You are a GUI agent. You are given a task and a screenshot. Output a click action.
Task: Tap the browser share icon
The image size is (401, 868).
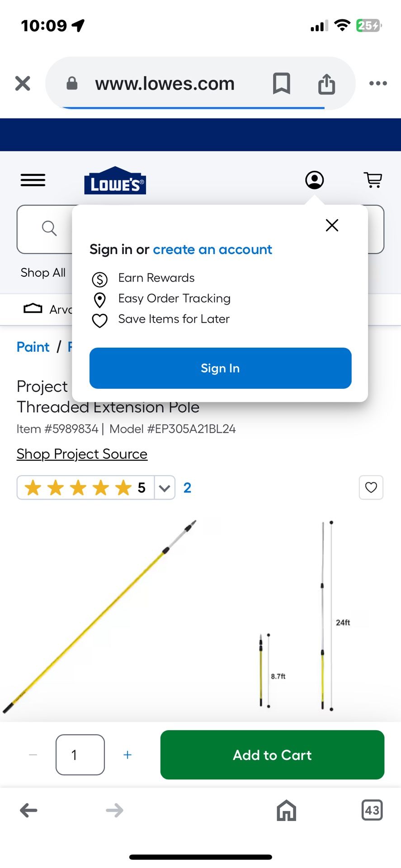(326, 84)
